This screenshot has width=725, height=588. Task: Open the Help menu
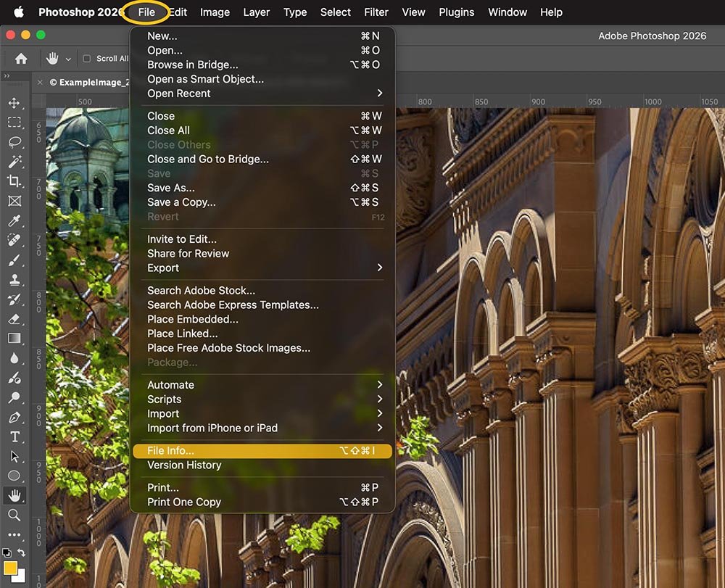pos(551,12)
